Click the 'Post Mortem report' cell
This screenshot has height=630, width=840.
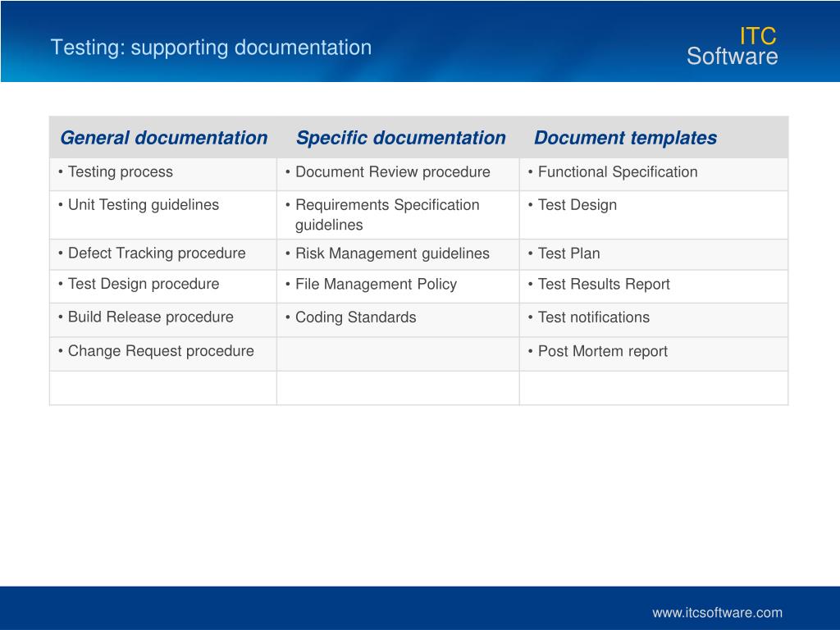654,354
